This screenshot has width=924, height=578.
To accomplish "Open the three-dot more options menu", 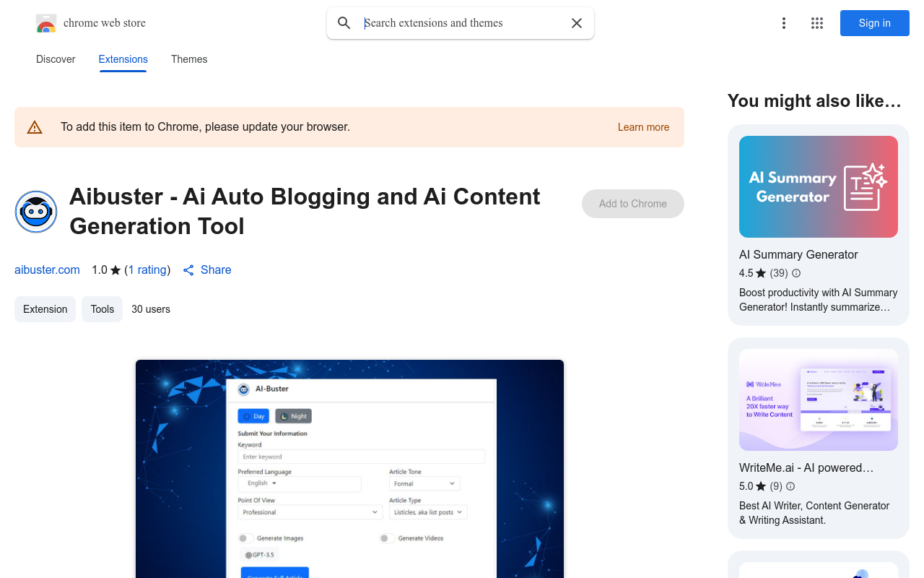I will 784,23.
